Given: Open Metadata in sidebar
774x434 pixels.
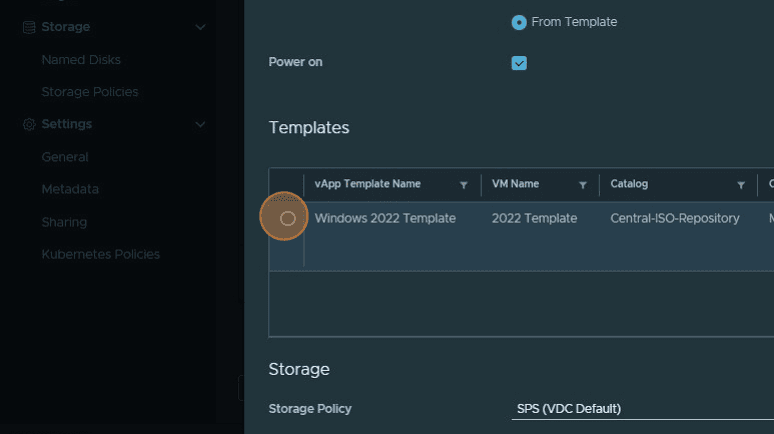Looking at the screenshot, I should 70,189.
